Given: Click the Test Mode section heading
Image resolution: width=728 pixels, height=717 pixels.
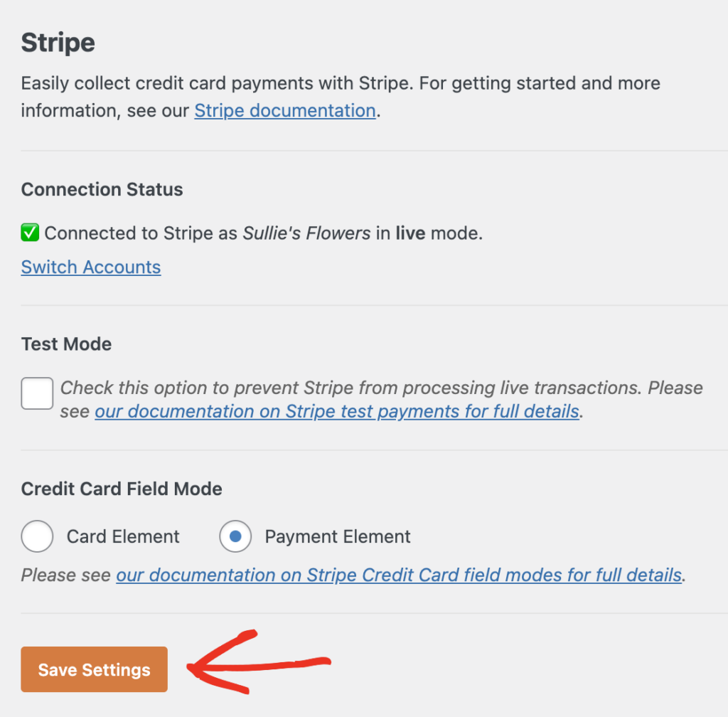Looking at the screenshot, I should (x=66, y=344).
